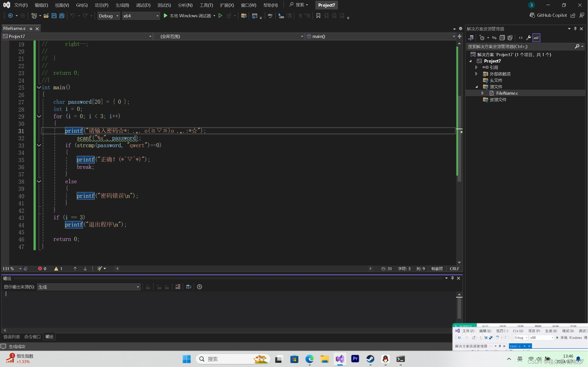
Task: Toggle preview selected items in Solution Explorer
Action: click(x=536, y=38)
